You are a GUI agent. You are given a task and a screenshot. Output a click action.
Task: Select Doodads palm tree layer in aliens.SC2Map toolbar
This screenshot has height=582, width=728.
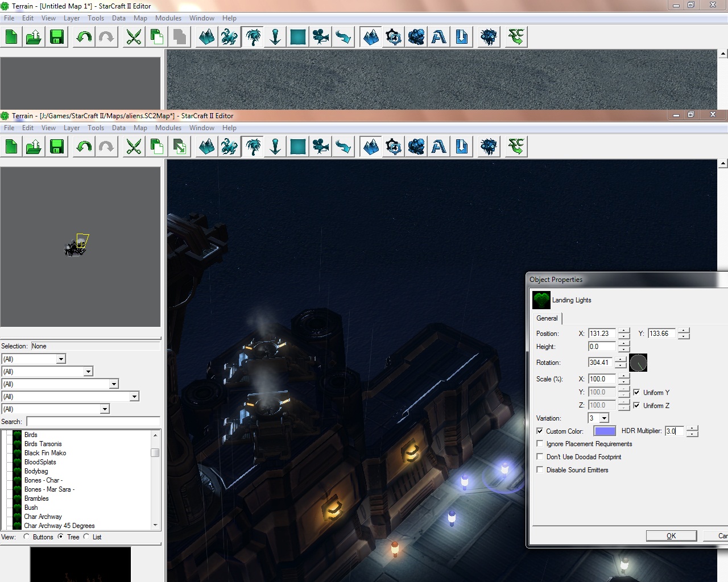[x=252, y=147]
